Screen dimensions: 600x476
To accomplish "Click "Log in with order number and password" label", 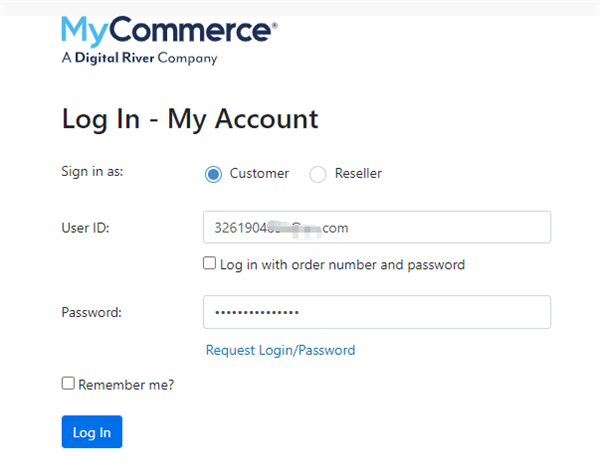I will [342, 265].
